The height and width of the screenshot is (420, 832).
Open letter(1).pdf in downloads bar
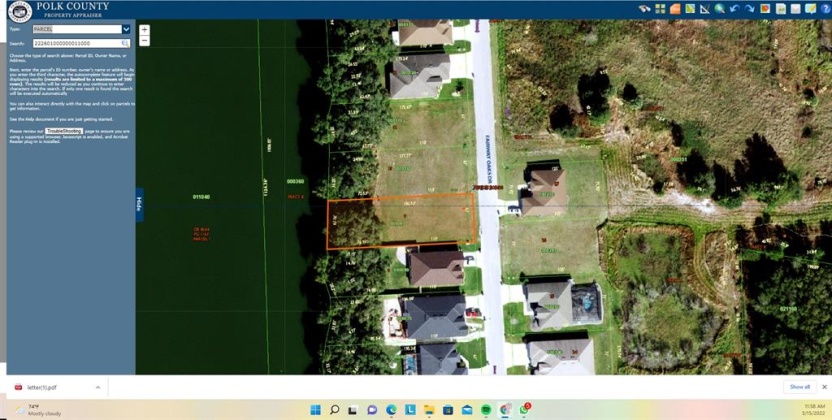click(41, 387)
